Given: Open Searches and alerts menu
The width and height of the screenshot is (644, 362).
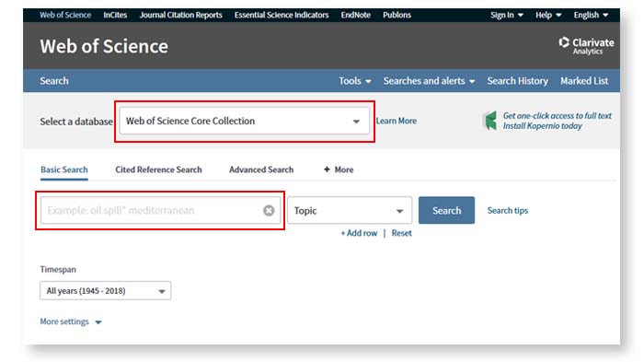Looking at the screenshot, I should (430, 81).
